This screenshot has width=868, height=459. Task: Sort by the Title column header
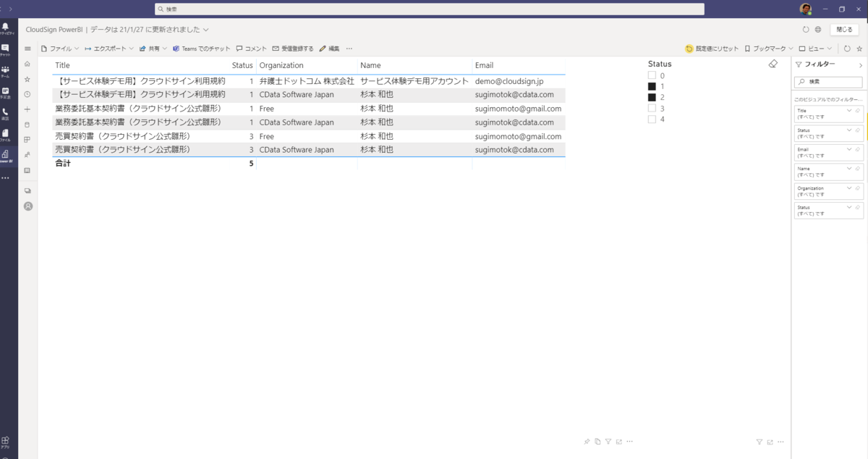tap(63, 65)
